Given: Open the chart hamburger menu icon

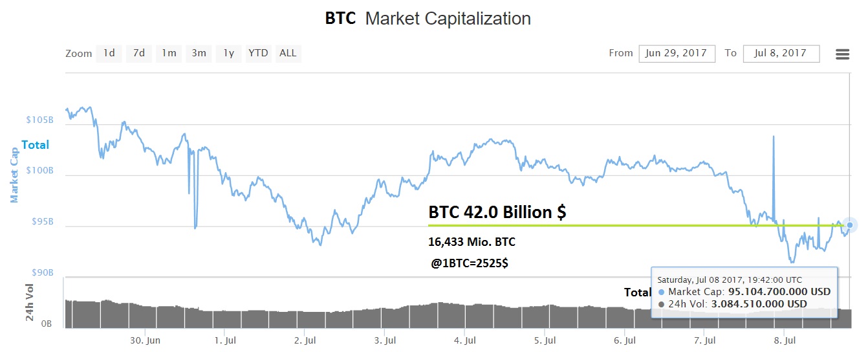Looking at the screenshot, I should tap(842, 54).
